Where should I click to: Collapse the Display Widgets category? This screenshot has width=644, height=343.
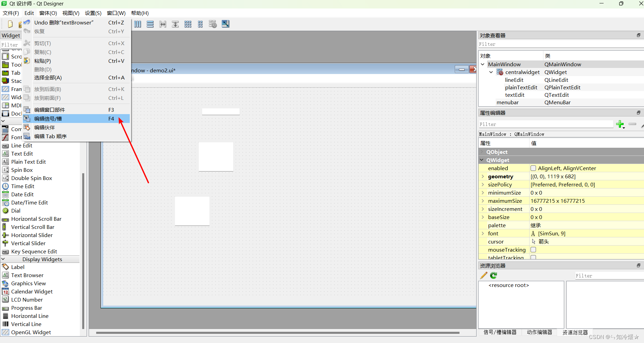3,259
